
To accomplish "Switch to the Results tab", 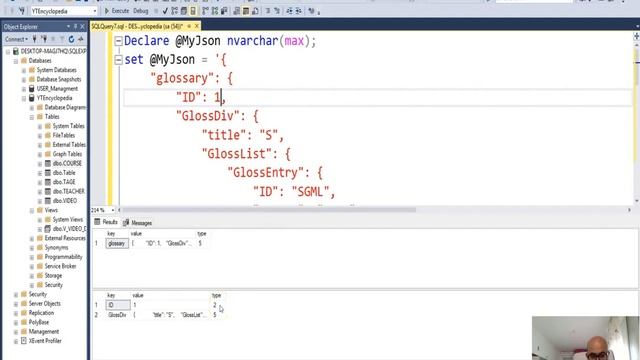I will click(106, 222).
